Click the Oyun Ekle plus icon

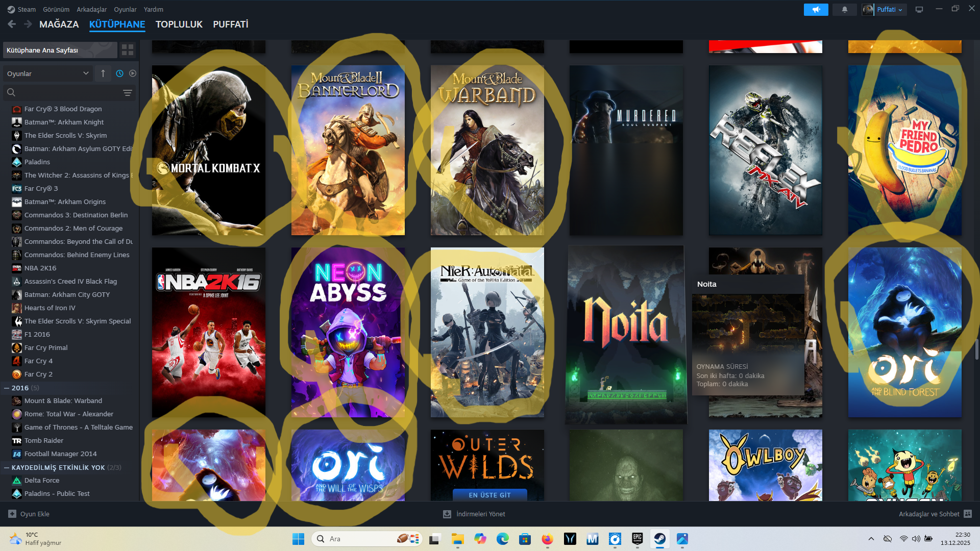click(12, 514)
